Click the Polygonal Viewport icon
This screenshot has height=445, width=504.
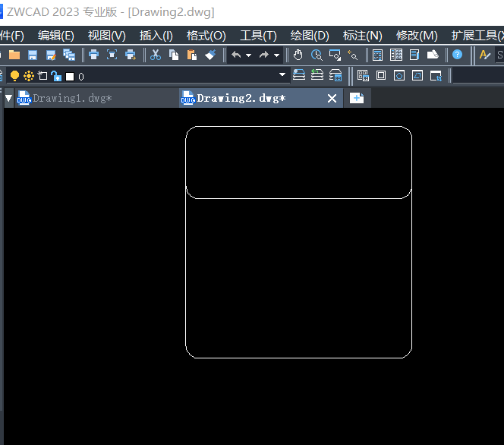pyautogui.click(x=399, y=76)
